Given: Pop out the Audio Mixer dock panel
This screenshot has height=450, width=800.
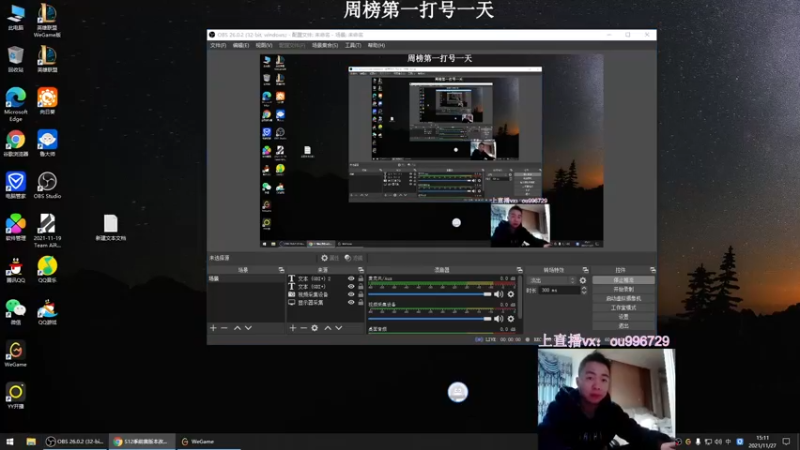Looking at the screenshot, I should [x=519, y=269].
